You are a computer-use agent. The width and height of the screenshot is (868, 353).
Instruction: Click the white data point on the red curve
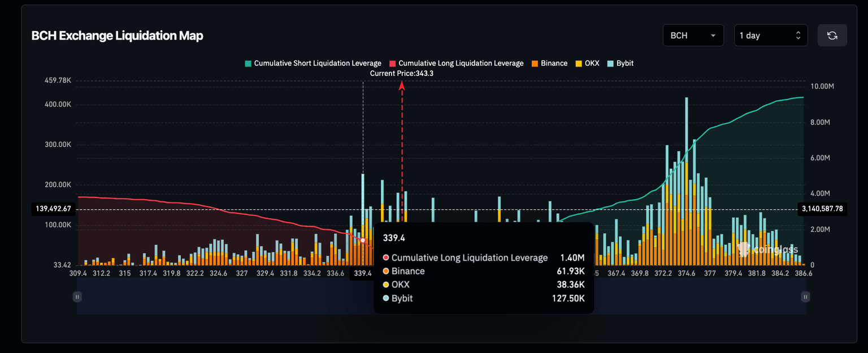tap(362, 240)
